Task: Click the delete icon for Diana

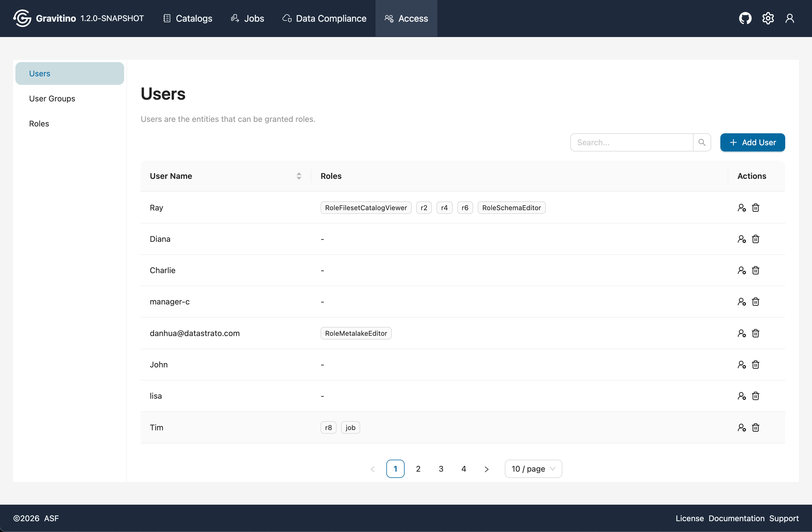Action: 755,239
